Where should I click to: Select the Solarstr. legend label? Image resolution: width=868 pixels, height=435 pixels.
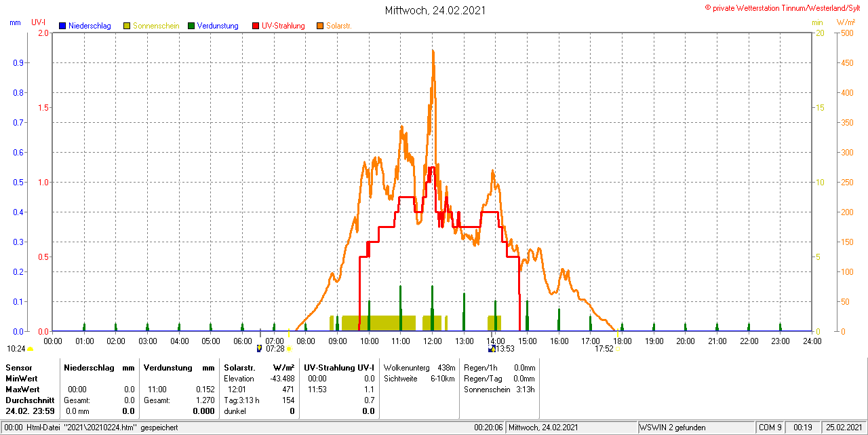click(339, 26)
